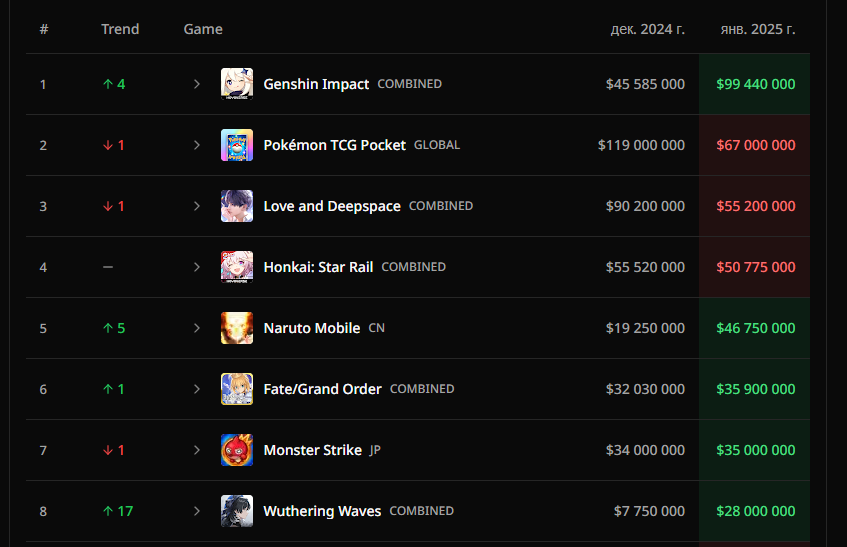Screen dimensions: 847x547
Task: Select the Love and Deepspace icon
Action: [237, 206]
